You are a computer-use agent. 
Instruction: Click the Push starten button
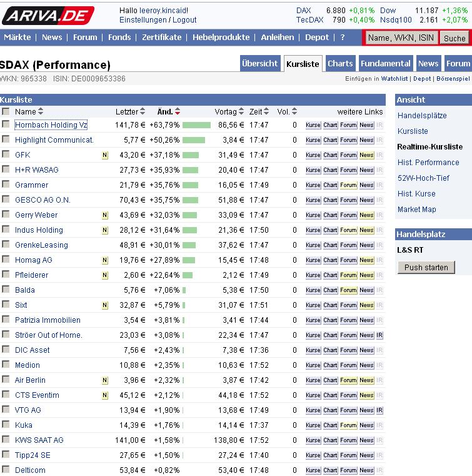click(x=426, y=268)
